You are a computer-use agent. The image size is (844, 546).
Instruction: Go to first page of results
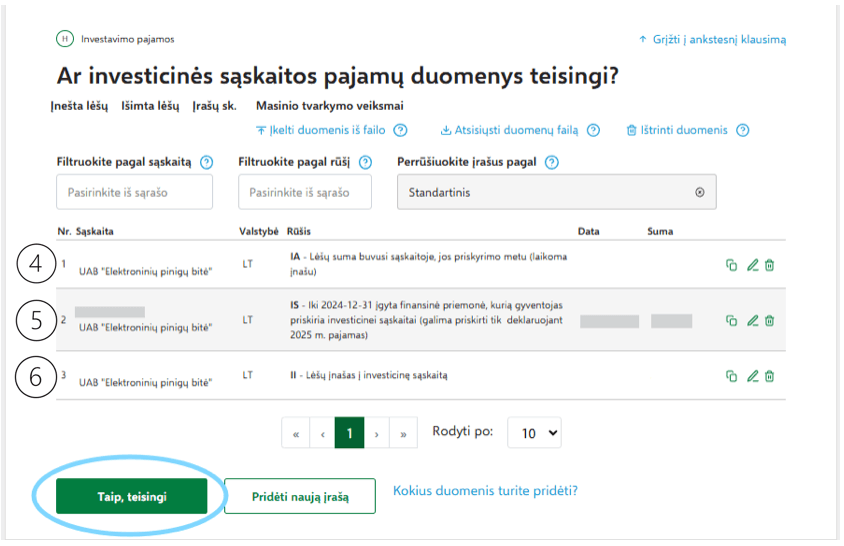tap(296, 432)
